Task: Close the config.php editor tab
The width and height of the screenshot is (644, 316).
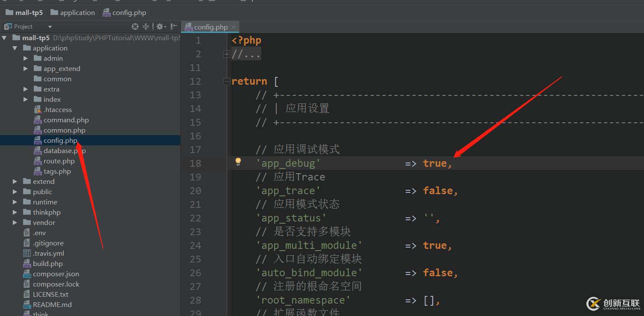Action: 233,27
